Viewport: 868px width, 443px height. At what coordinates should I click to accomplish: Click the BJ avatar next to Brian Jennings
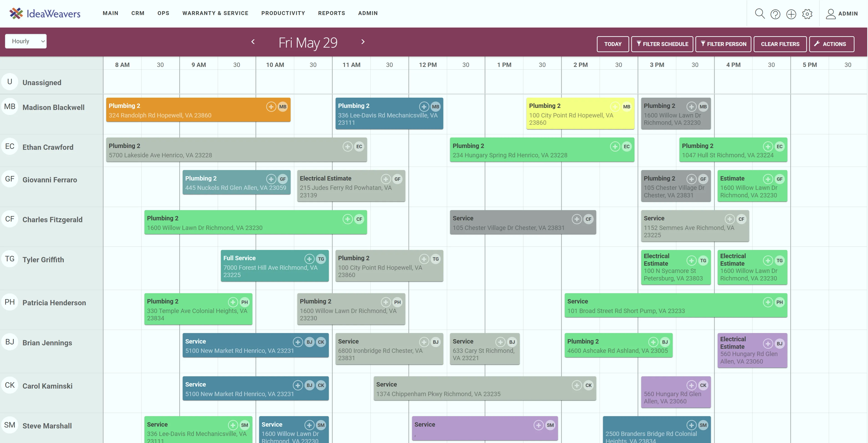[x=10, y=341]
